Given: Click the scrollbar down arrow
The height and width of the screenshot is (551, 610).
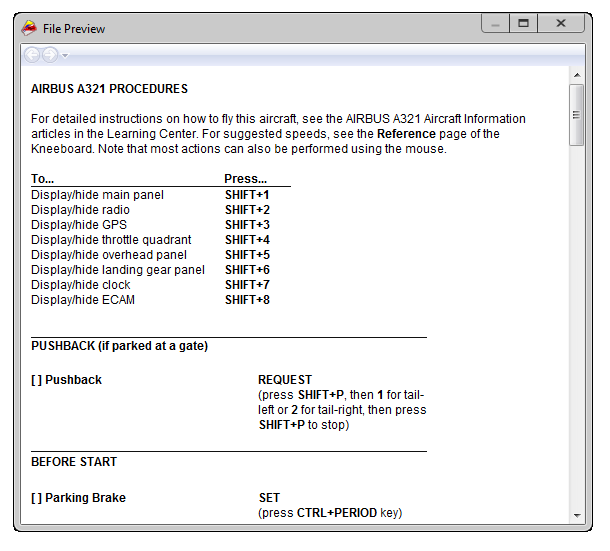Looking at the screenshot, I should (x=577, y=516).
